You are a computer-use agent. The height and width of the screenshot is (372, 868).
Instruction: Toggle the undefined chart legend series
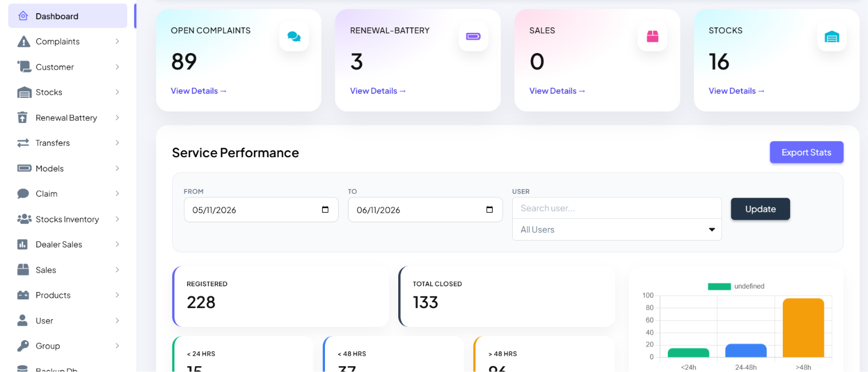[736, 286]
